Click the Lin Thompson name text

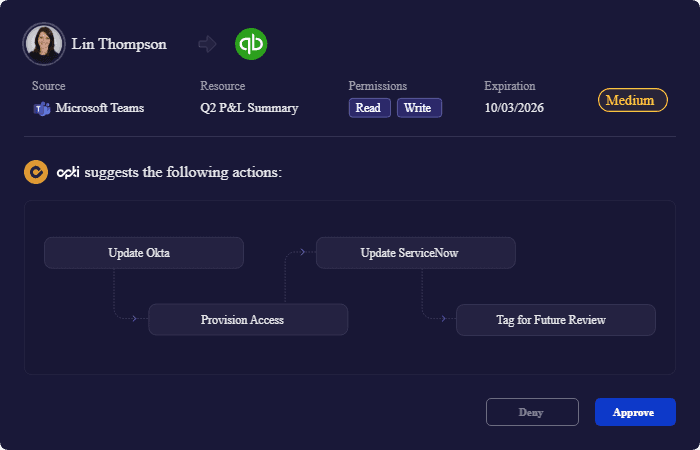[x=119, y=44]
